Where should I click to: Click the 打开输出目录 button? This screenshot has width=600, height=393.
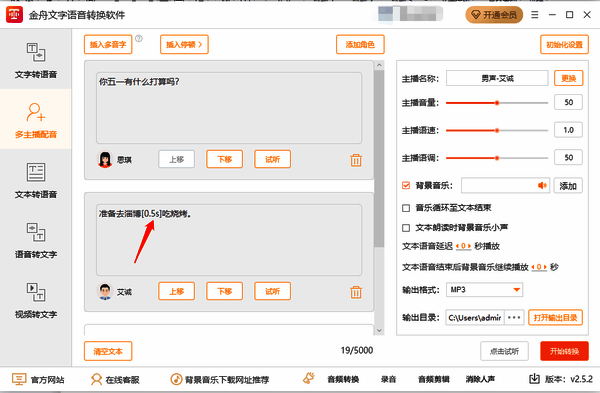[x=555, y=318]
